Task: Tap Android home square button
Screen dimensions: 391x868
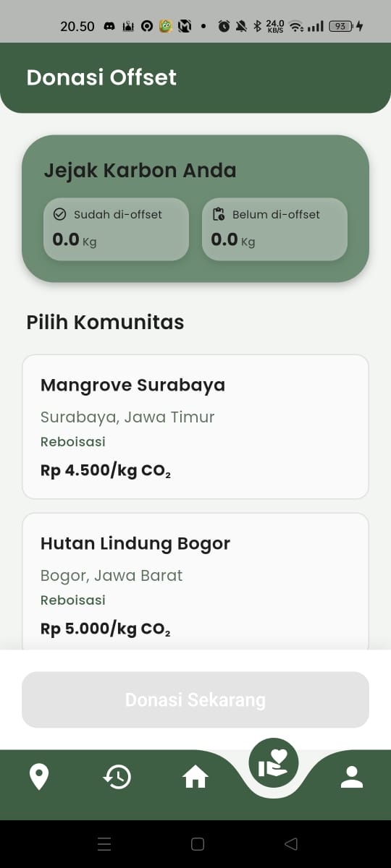Action: [x=198, y=843]
